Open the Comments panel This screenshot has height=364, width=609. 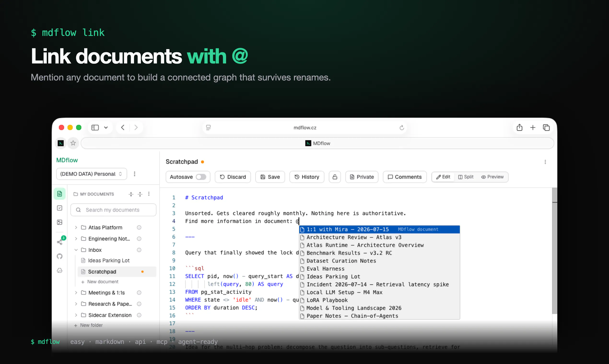pos(405,177)
